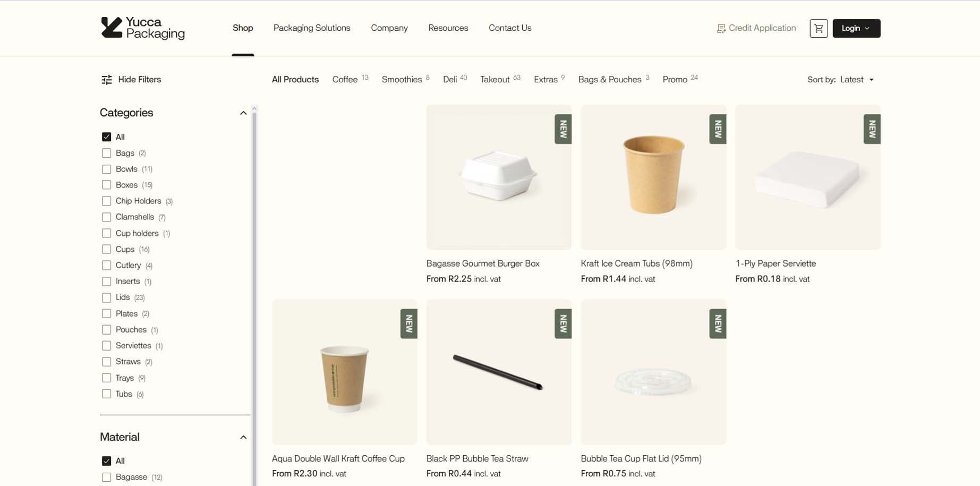The image size is (980, 486).
Task: Open the Shop navigation menu
Action: (x=243, y=28)
